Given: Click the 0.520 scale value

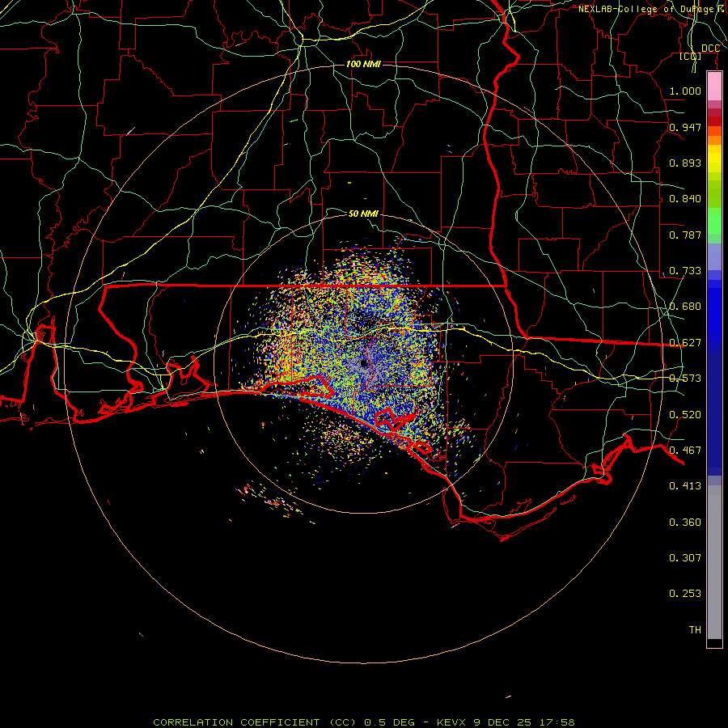Looking at the screenshot, I should pyautogui.click(x=685, y=415).
